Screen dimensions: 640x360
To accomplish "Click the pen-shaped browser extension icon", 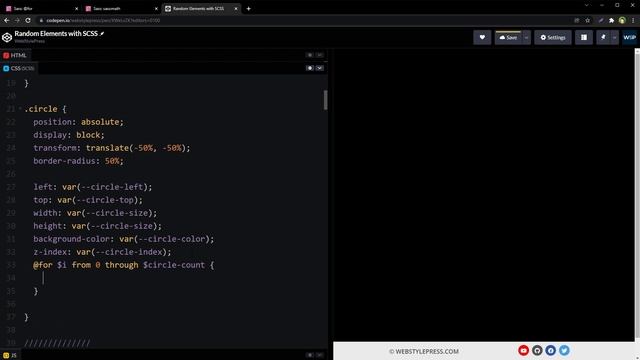I will (601, 20).
